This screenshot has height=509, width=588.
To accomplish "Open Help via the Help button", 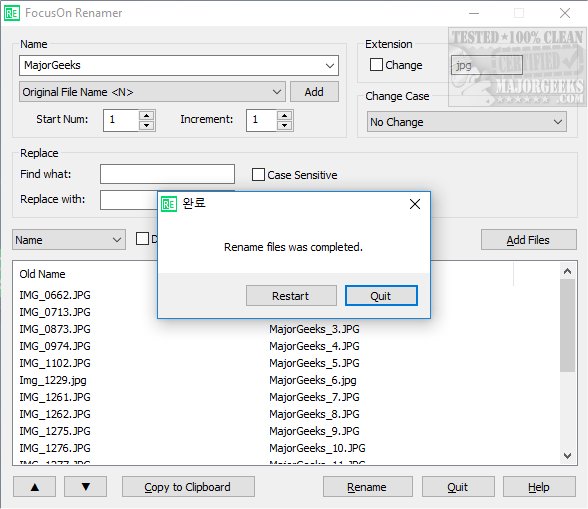I will 539,487.
